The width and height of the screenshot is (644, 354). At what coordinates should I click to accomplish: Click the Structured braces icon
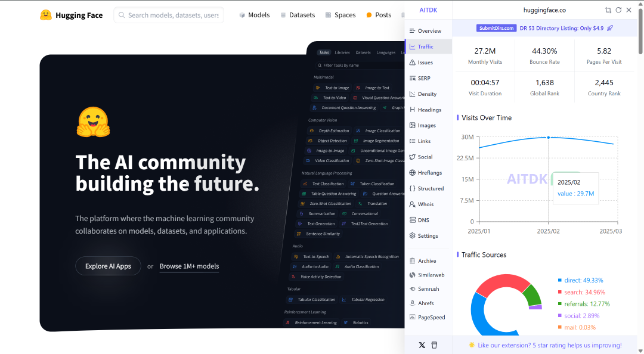pyautogui.click(x=413, y=188)
